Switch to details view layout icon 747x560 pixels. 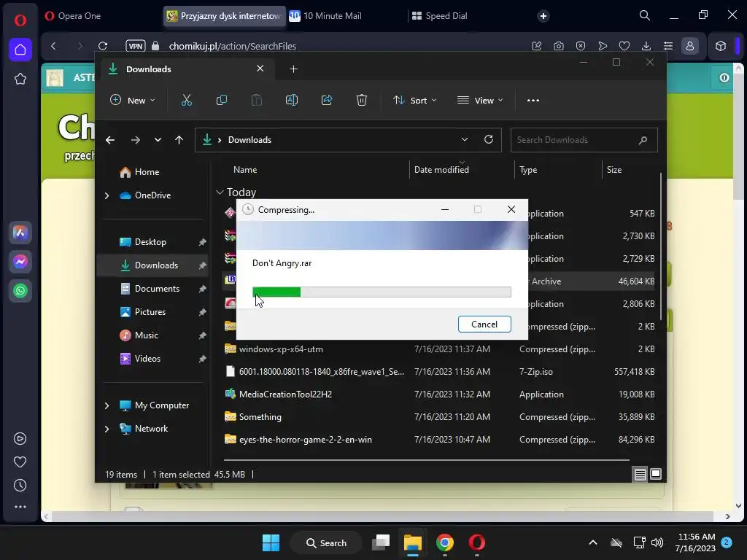640,474
